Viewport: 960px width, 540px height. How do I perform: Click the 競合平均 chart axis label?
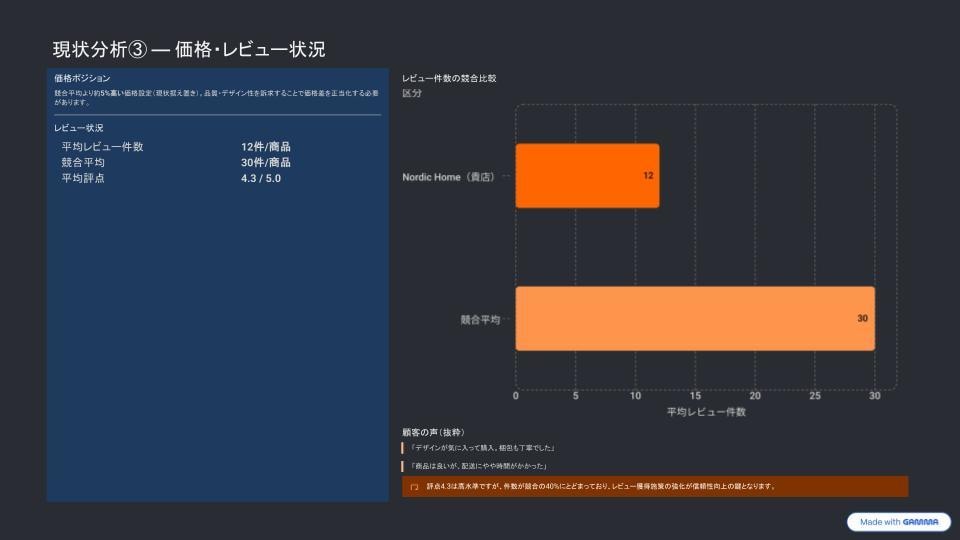480,320
